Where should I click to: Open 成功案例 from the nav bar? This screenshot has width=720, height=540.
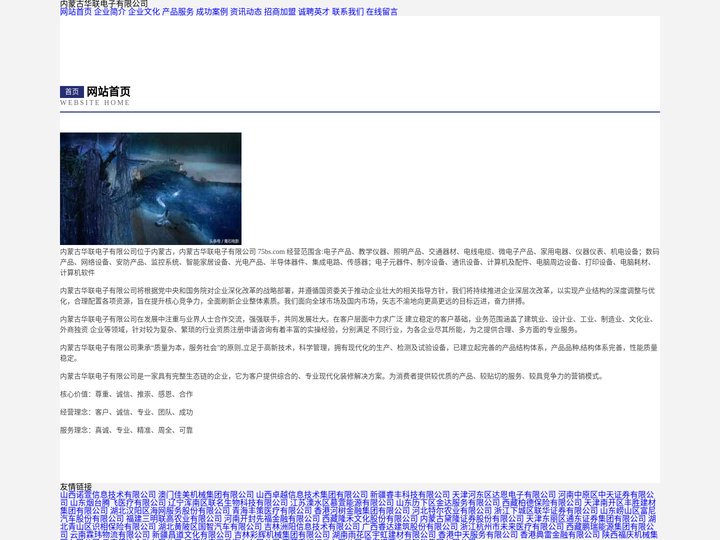[212, 12]
